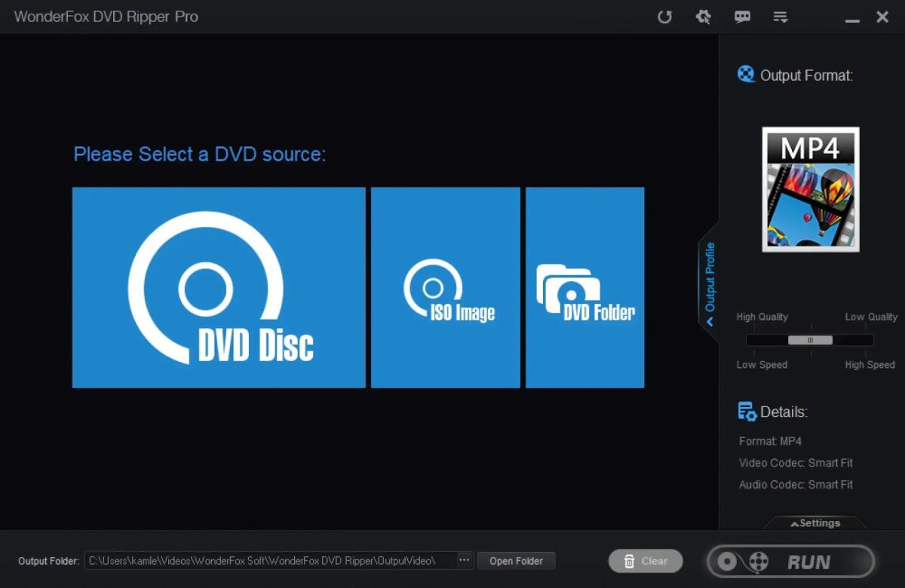The width and height of the screenshot is (905, 588).
Task: Open the menu list dropdown in title bar
Action: pyautogui.click(x=781, y=17)
